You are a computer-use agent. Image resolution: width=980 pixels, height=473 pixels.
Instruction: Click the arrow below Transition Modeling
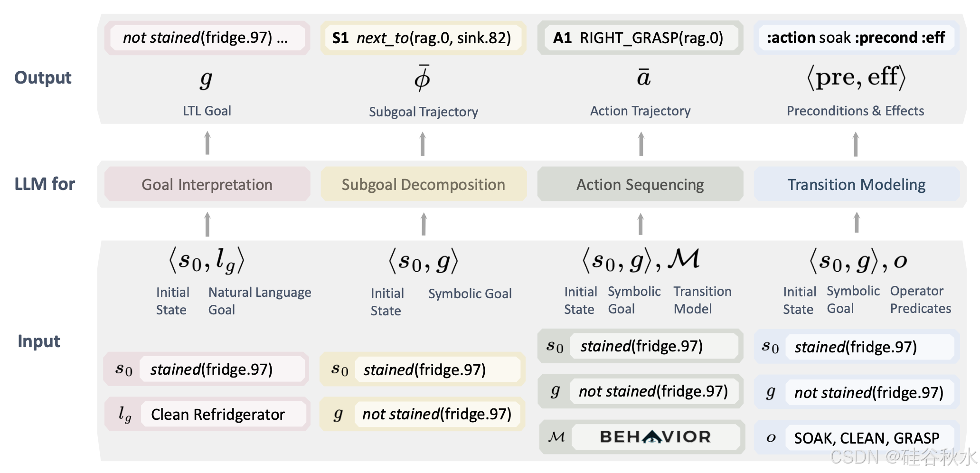point(857,222)
